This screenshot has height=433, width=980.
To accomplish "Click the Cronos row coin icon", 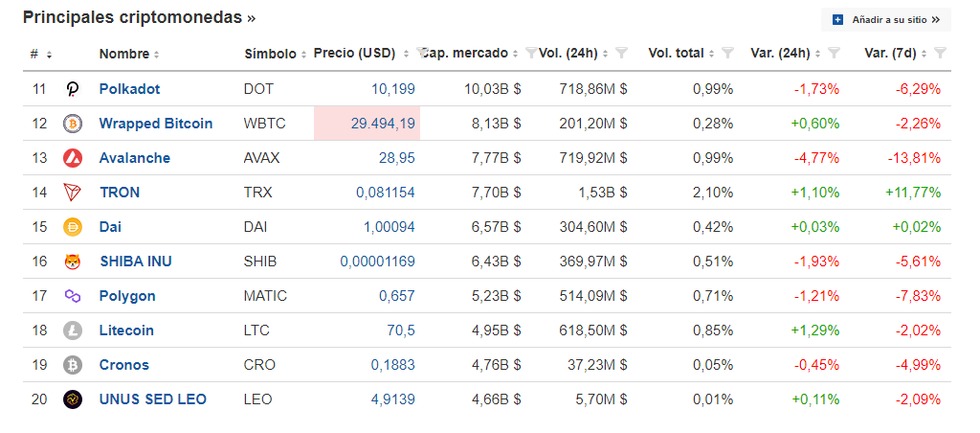I will pos(73,365).
